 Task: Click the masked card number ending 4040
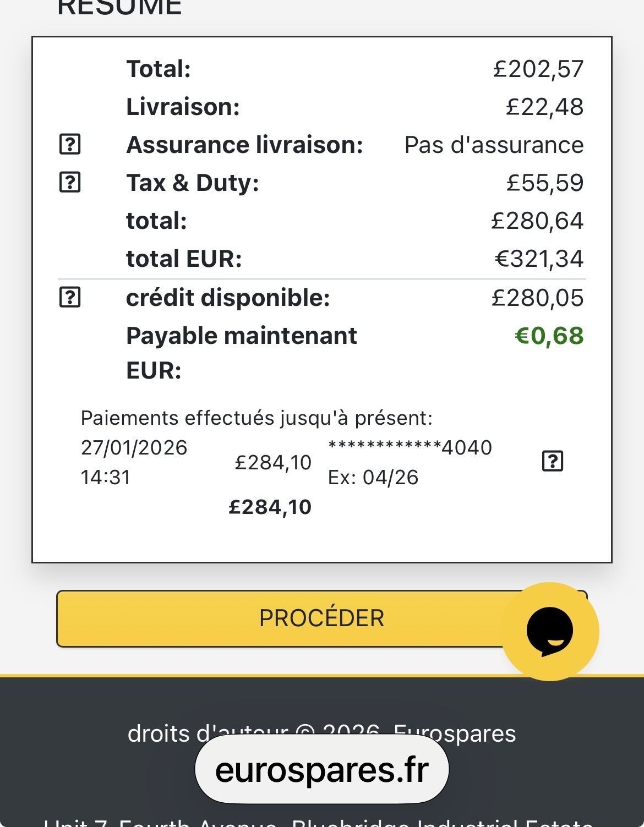point(410,448)
